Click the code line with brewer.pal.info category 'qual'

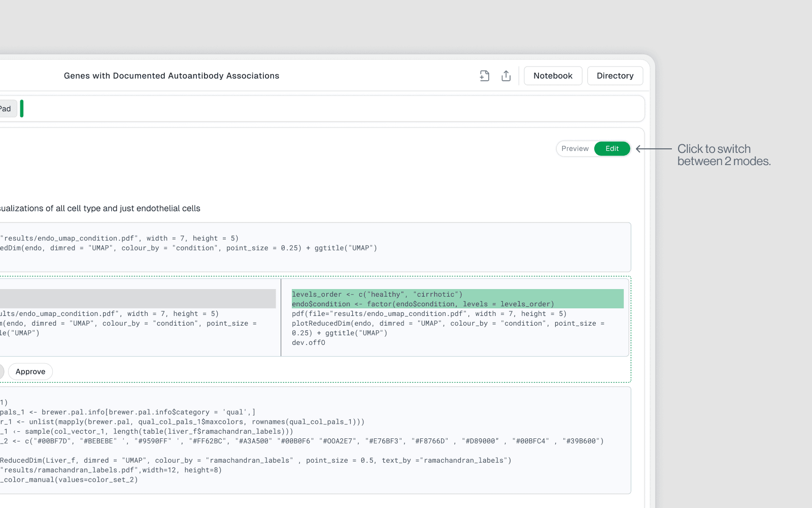click(127, 412)
